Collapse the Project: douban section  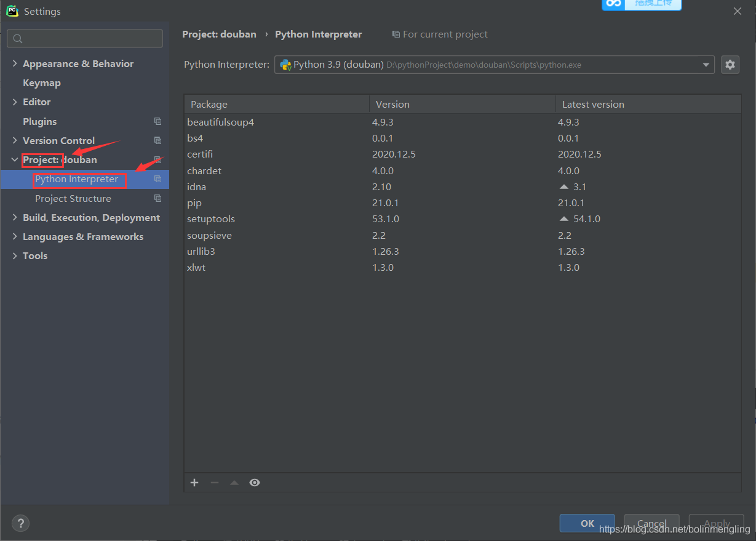tap(15, 159)
